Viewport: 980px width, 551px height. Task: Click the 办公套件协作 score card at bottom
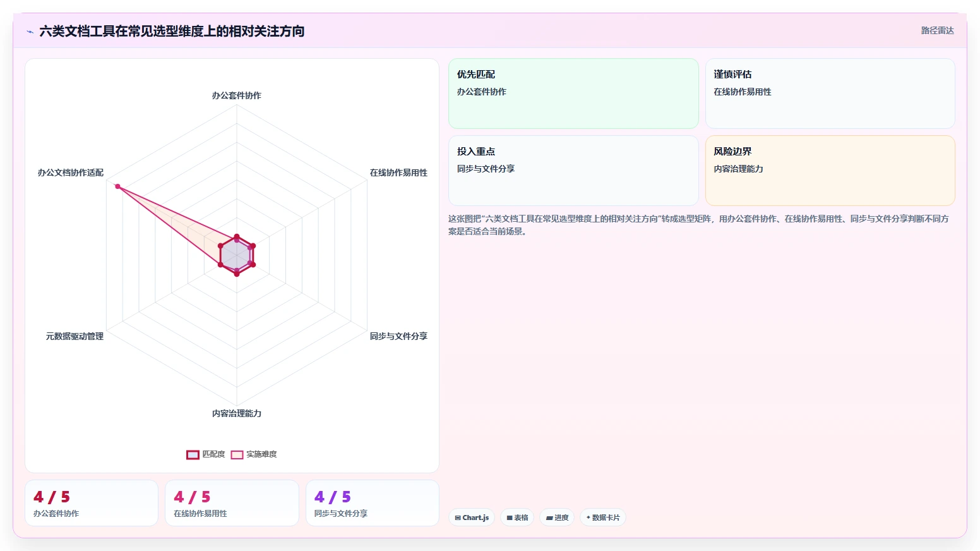[x=92, y=503]
